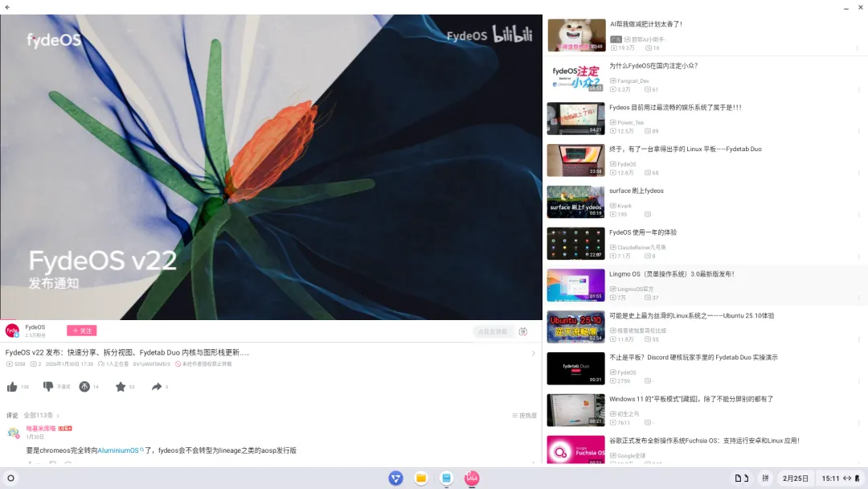
Task: Open FydeOS 使用一年的体验 thumbnail
Action: coord(576,243)
